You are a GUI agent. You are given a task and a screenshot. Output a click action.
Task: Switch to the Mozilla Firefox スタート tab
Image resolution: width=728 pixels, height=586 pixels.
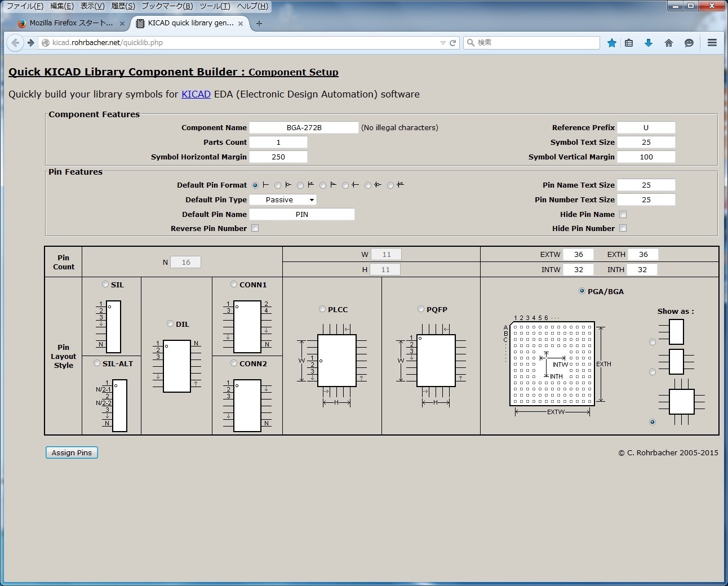(x=68, y=23)
